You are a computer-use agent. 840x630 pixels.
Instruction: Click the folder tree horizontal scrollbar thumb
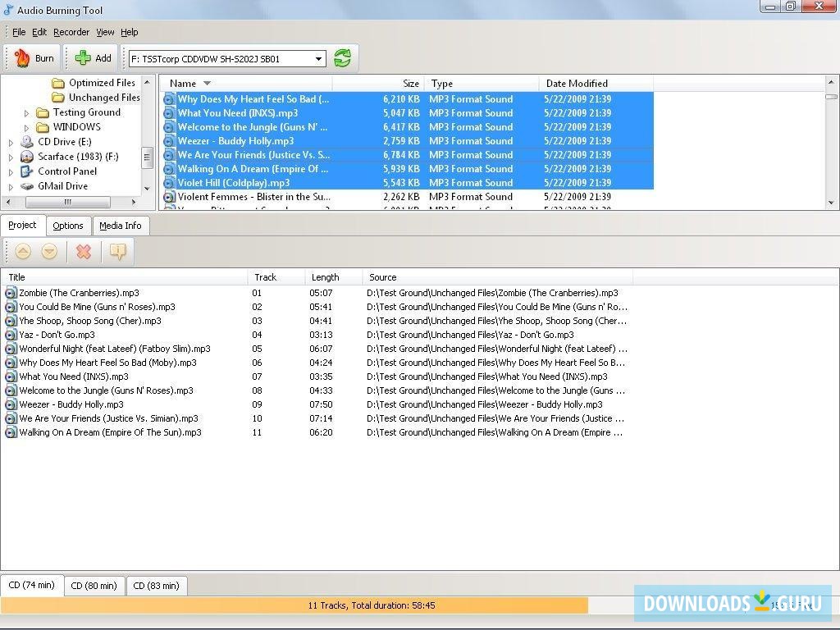tap(67, 202)
